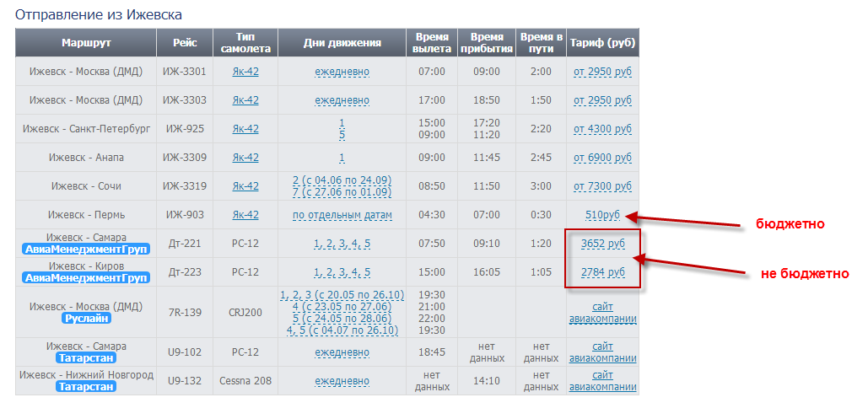Select travel time 0:30 cell
Image resolution: width=868 pixels, height=408 pixels.
pyautogui.click(x=541, y=215)
